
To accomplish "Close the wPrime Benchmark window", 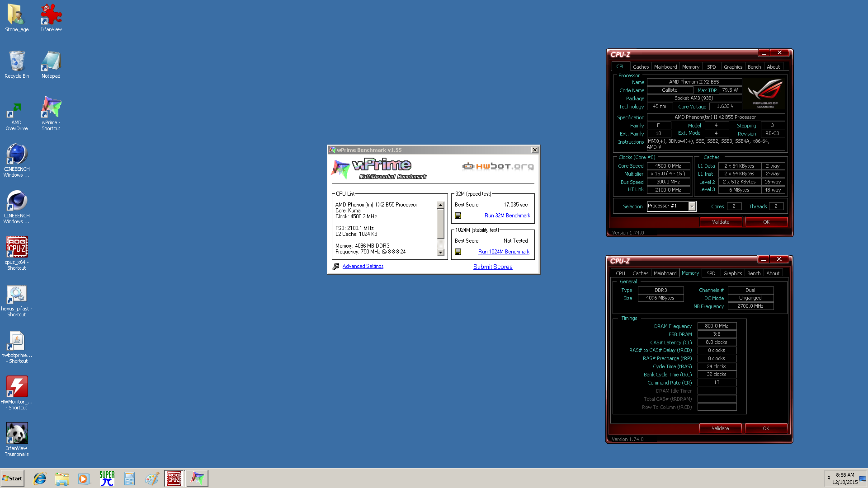I will click(x=535, y=150).
